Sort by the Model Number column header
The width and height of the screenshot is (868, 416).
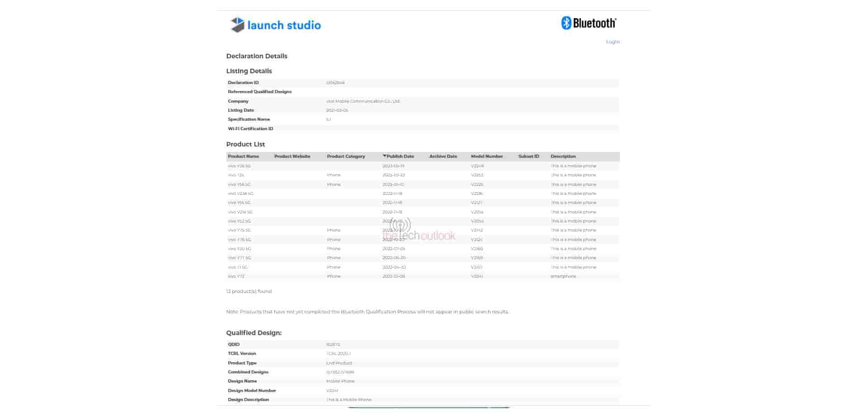point(487,156)
